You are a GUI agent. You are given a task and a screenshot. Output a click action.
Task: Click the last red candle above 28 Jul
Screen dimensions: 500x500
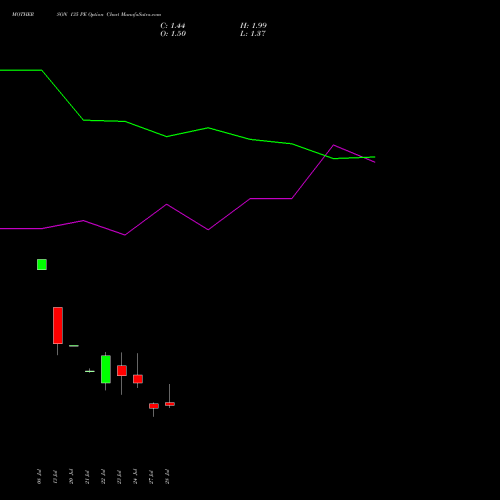click(170, 404)
